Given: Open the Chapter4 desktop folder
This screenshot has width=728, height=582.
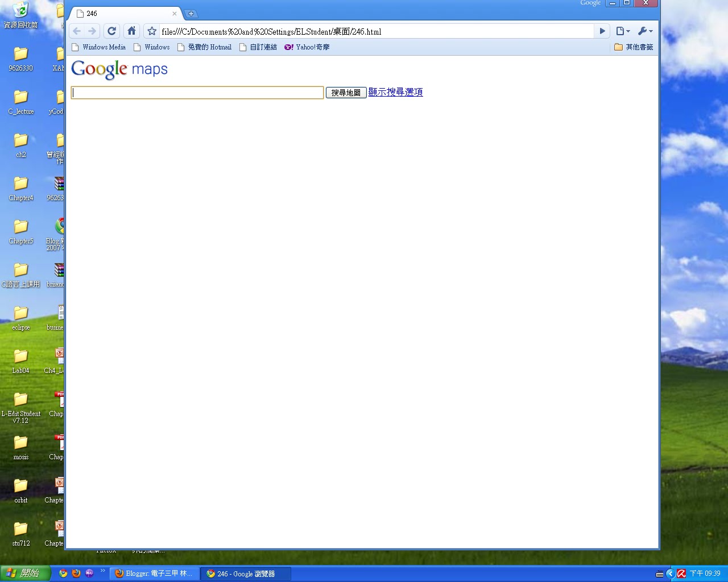Looking at the screenshot, I should (20, 188).
